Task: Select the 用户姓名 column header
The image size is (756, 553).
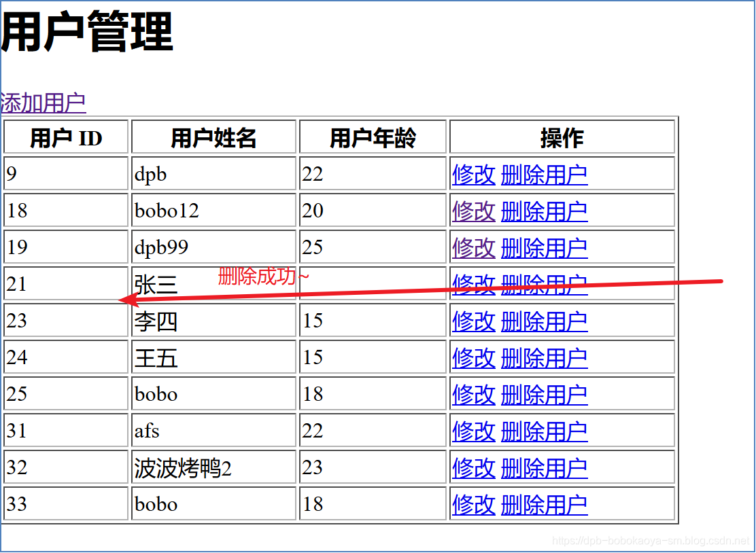Action: coord(213,137)
